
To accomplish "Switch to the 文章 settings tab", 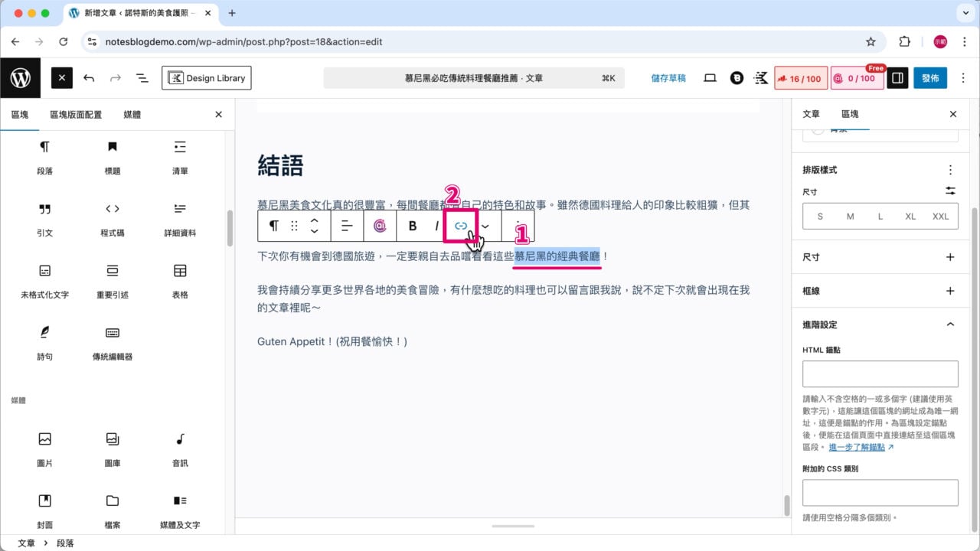I will (x=811, y=114).
